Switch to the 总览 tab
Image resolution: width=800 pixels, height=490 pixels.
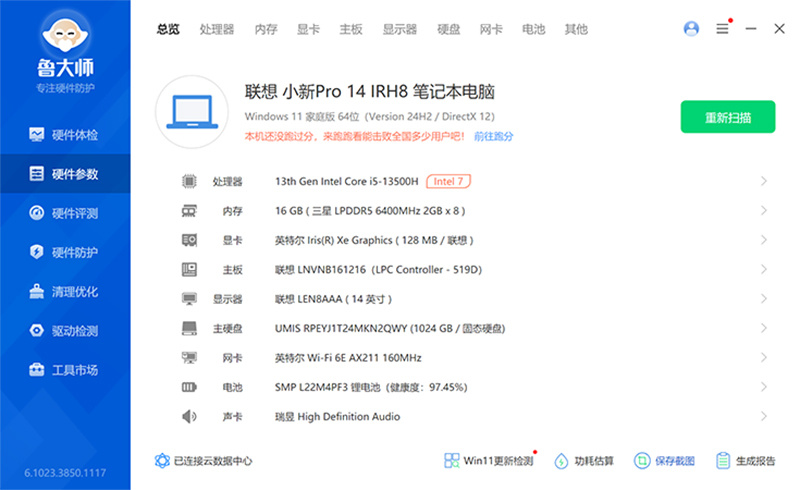coord(168,29)
